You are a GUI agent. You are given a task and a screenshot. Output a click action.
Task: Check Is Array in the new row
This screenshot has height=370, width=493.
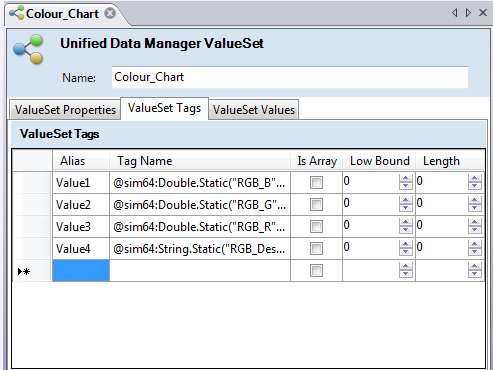[x=316, y=270]
